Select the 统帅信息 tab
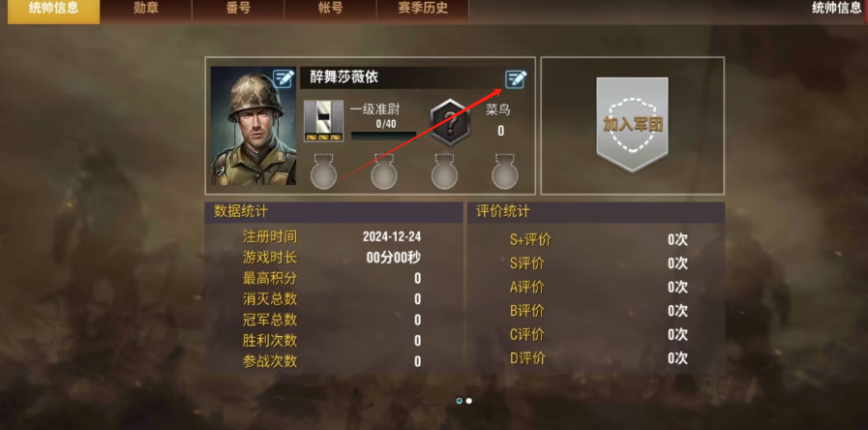The width and height of the screenshot is (868, 430). 53,10
